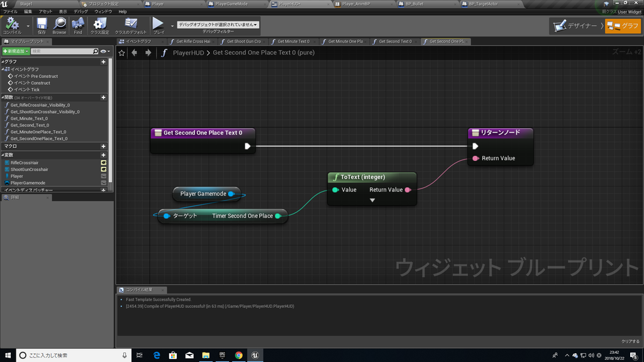The height and width of the screenshot is (362, 644).
Task: Click the Save toolbar icon
Action: 42,25
